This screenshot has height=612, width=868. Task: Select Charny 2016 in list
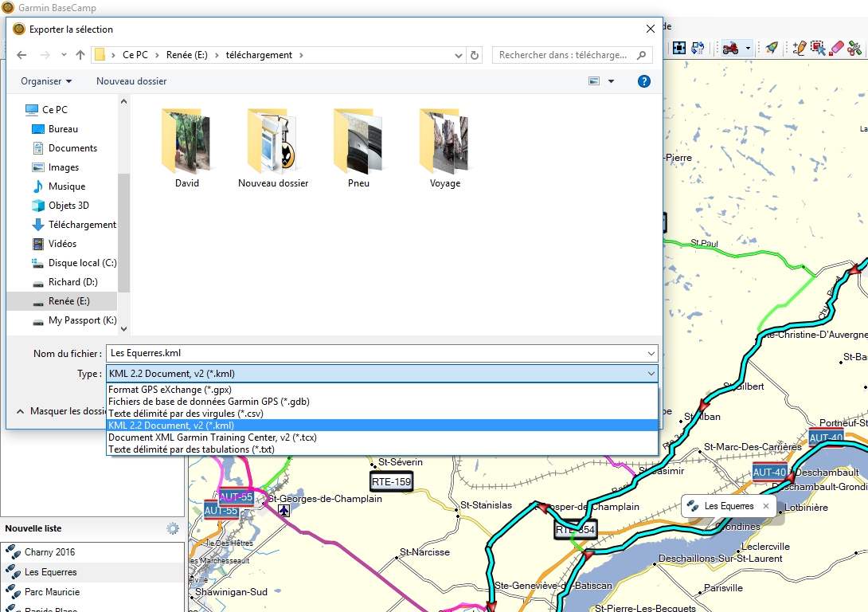(x=92, y=552)
